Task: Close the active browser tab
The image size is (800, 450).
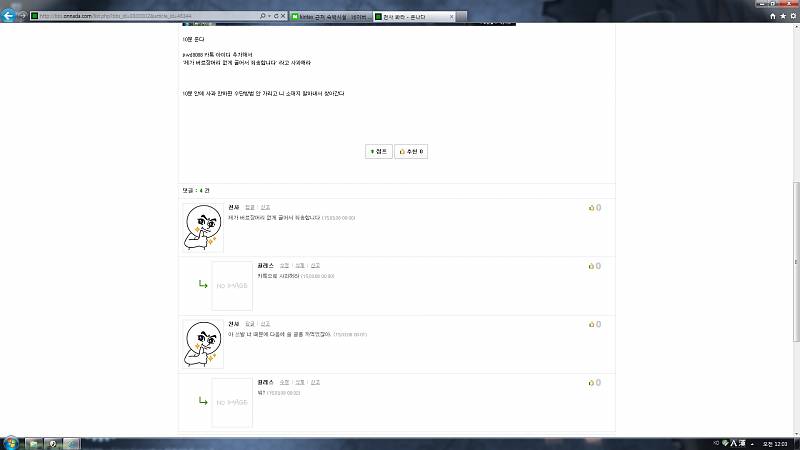Action: coord(451,17)
